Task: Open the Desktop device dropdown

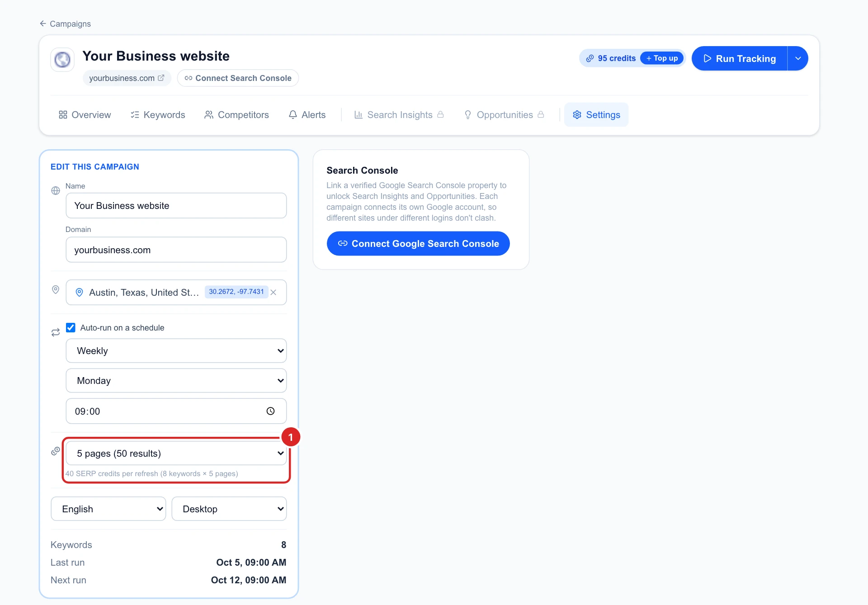Action: point(229,509)
